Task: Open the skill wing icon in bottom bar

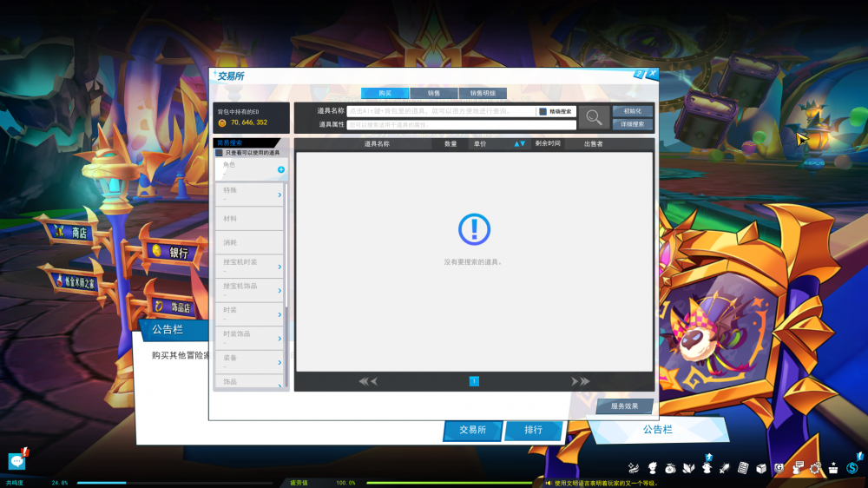Action: tap(634, 468)
